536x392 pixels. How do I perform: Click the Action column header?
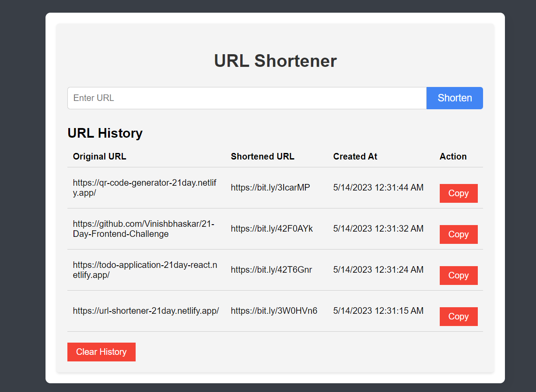pyautogui.click(x=453, y=156)
